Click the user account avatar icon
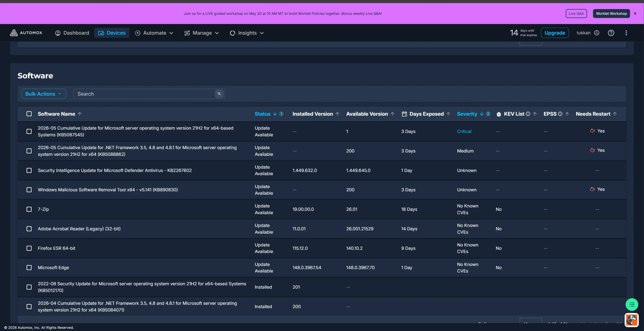Viewport: 644px width, 331px height. tap(597, 33)
